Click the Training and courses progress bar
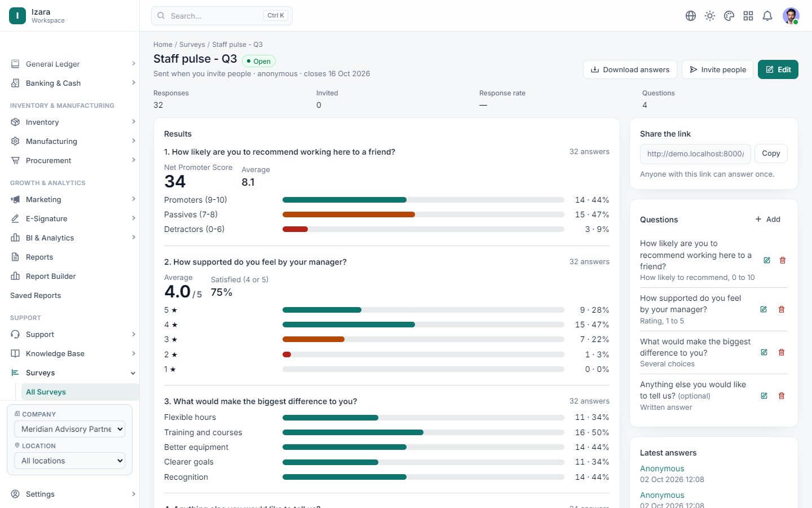The height and width of the screenshot is (508, 812). pyautogui.click(x=423, y=432)
